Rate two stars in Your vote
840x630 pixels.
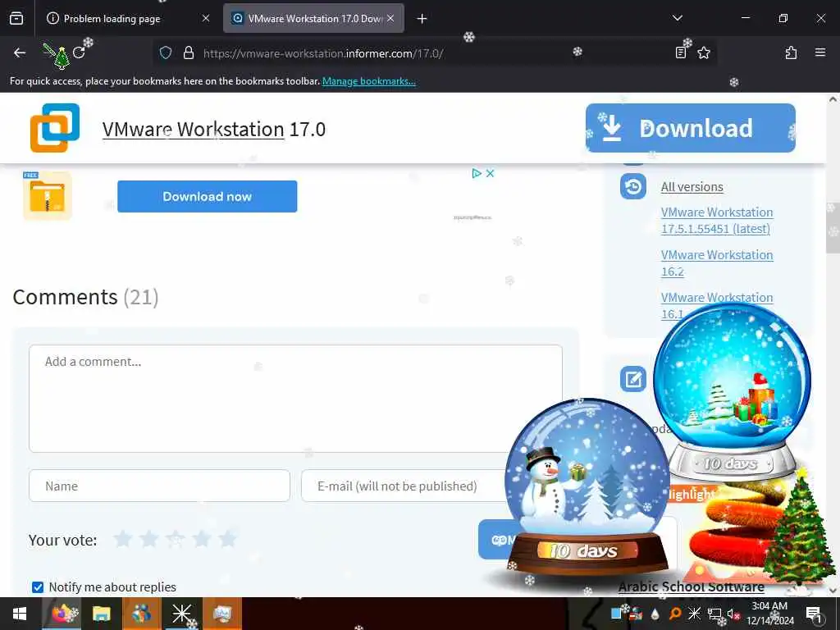(x=149, y=539)
